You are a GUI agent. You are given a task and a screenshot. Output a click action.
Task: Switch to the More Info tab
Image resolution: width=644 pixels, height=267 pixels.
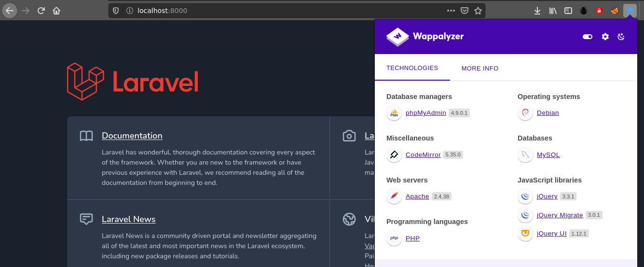coord(480,69)
